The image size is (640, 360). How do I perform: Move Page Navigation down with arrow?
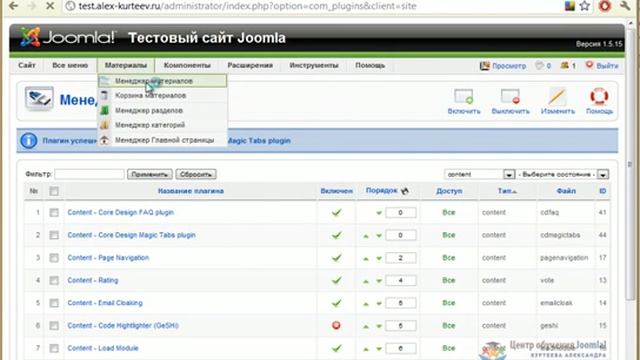(379, 258)
